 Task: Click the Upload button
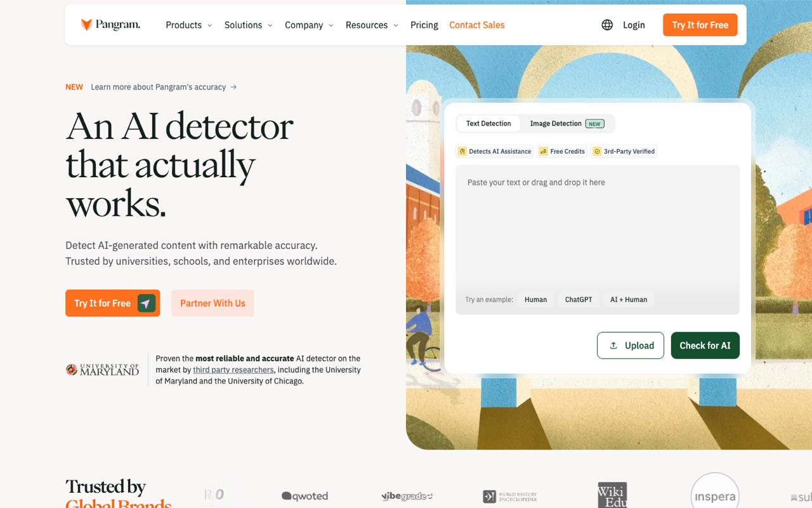point(631,345)
